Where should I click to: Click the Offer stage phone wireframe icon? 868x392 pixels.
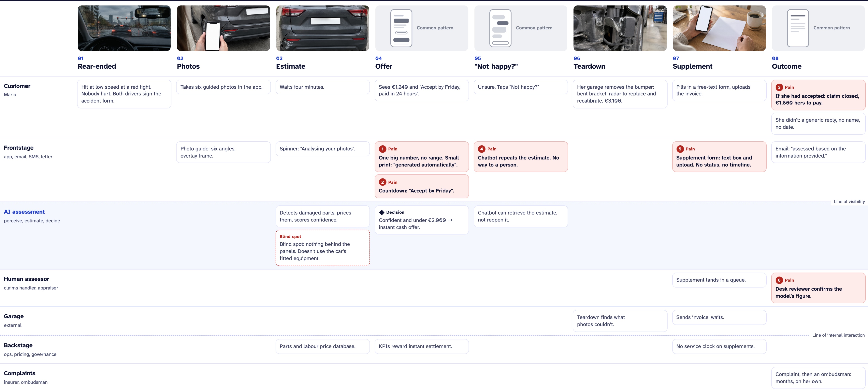401,28
